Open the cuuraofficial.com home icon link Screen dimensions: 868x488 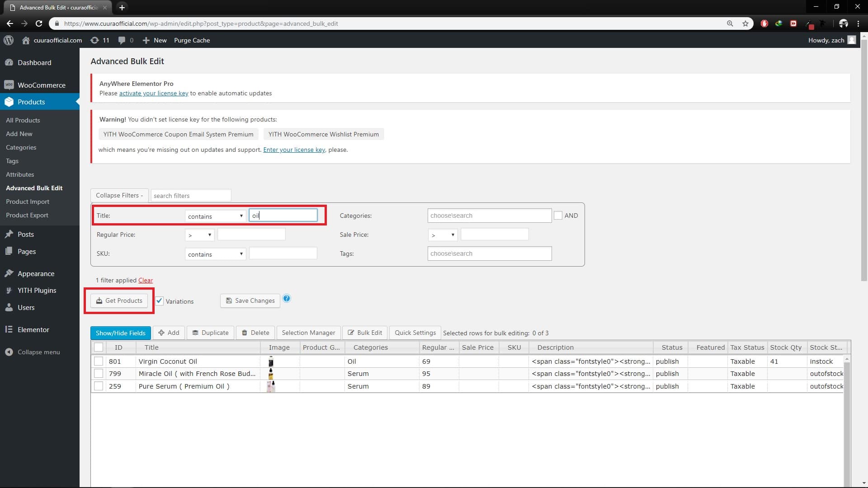point(26,40)
